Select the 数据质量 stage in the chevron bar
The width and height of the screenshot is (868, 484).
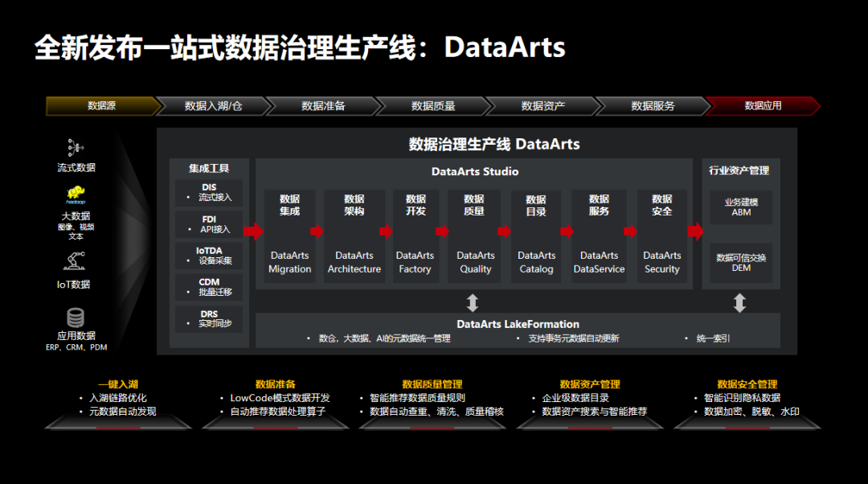[x=433, y=106]
